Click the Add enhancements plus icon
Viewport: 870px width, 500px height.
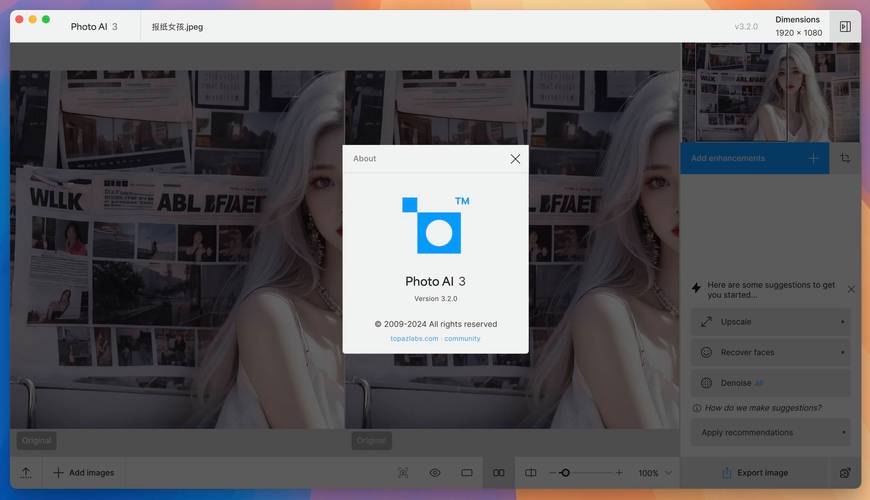[x=813, y=158]
